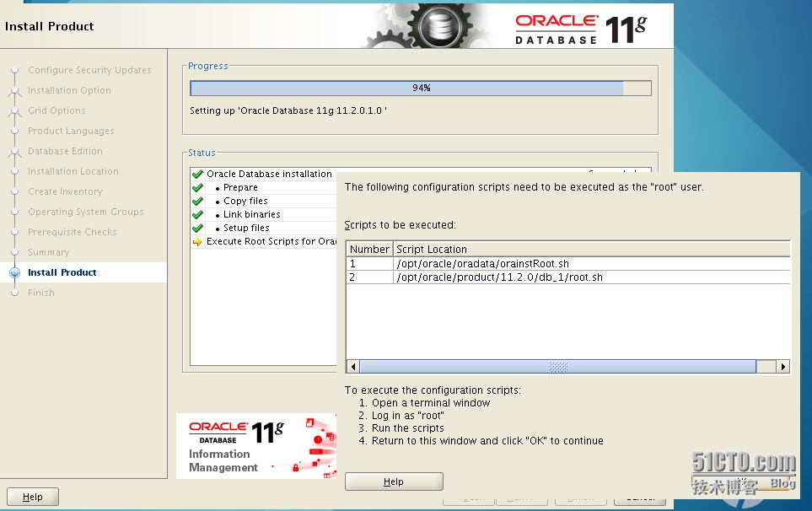This screenshot has height=511, width=812.
Task: Click the Help button in the installer window
Action: [x=33, y=497]
